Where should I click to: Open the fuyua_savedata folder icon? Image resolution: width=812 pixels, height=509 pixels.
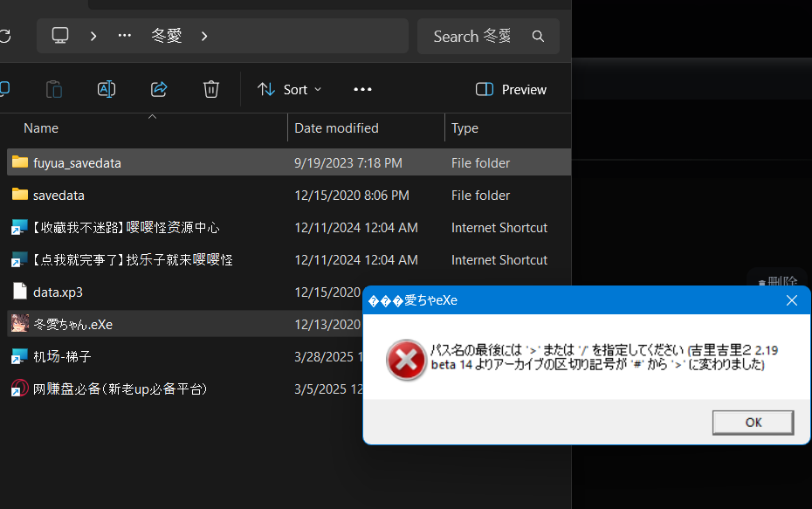(x=19, y=162)
